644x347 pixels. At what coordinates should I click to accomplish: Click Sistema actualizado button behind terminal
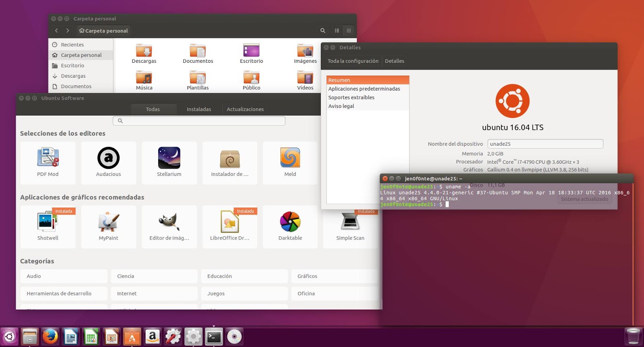coord(584,199)
